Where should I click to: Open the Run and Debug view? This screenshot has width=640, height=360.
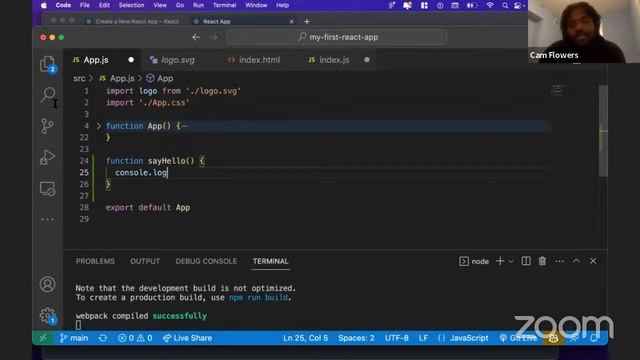pyautogui.click(x=47, y=157)
